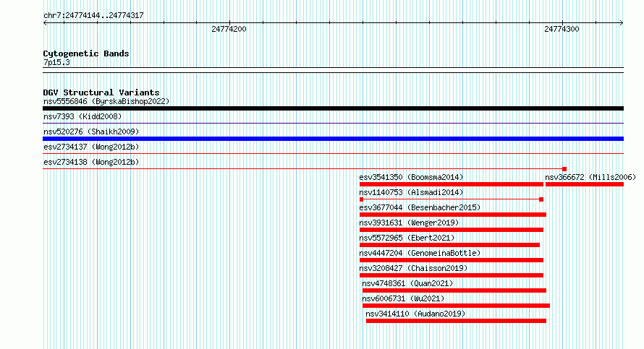Open esv3677044 (Besenbacher2015) label

(x=420, y=207)
